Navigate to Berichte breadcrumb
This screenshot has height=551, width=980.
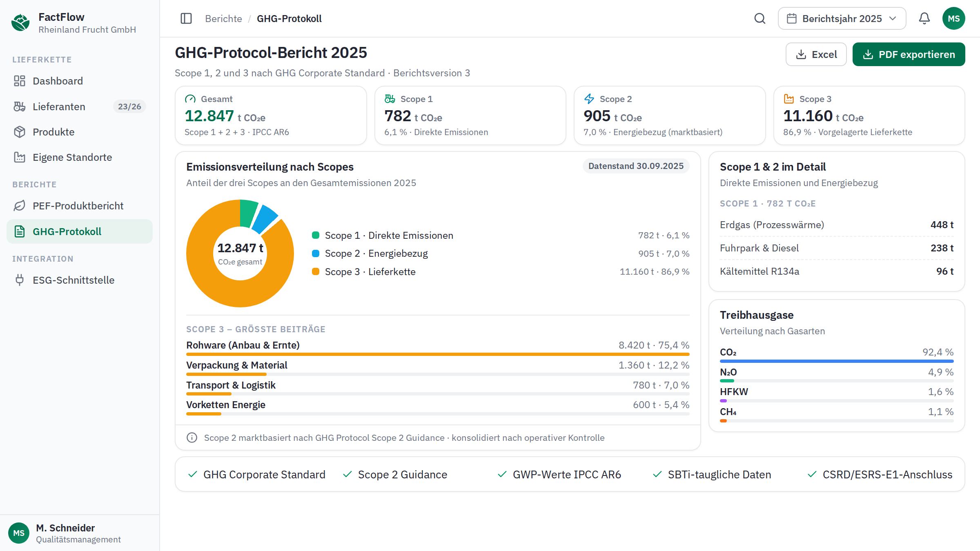(x=223, y=18)
